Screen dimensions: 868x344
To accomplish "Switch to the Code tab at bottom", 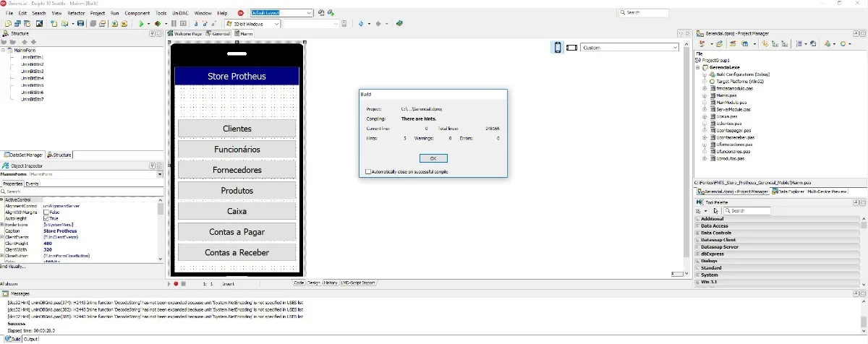I will click(299, 283).
